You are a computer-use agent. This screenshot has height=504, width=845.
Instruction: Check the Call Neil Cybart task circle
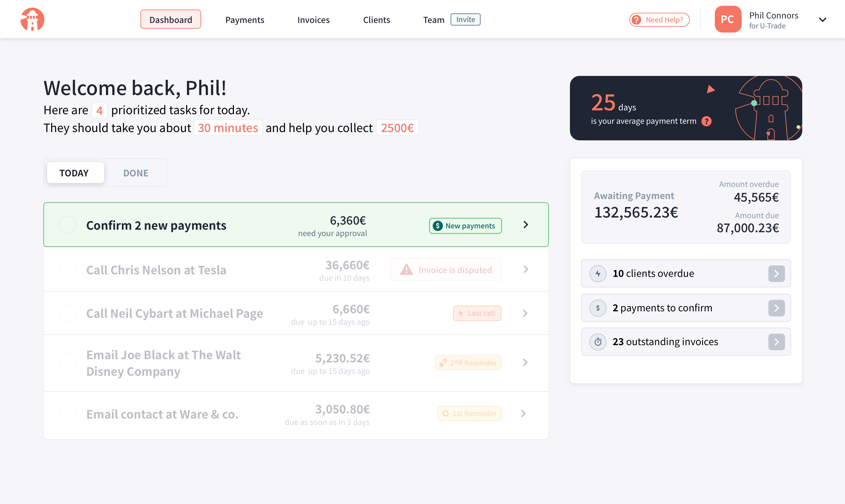click(x=68, y=313)
